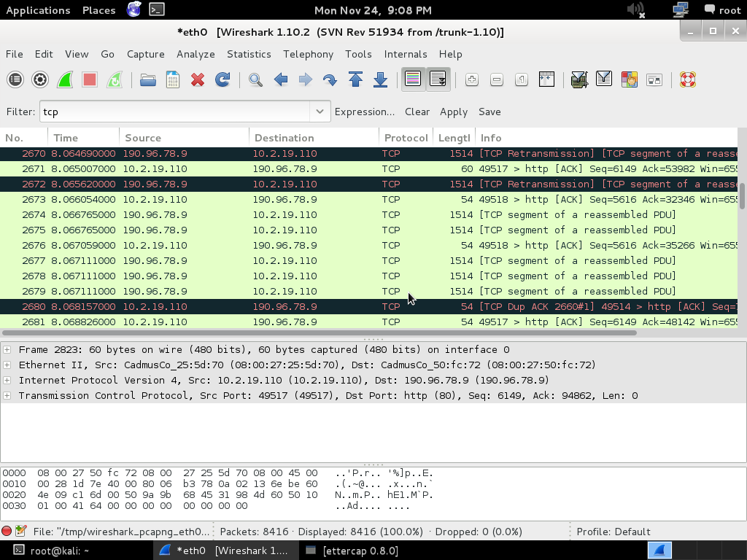Open capture options gear icon
Image resolution: width=747 pixels, height=560 pixels.
(40, 79)
